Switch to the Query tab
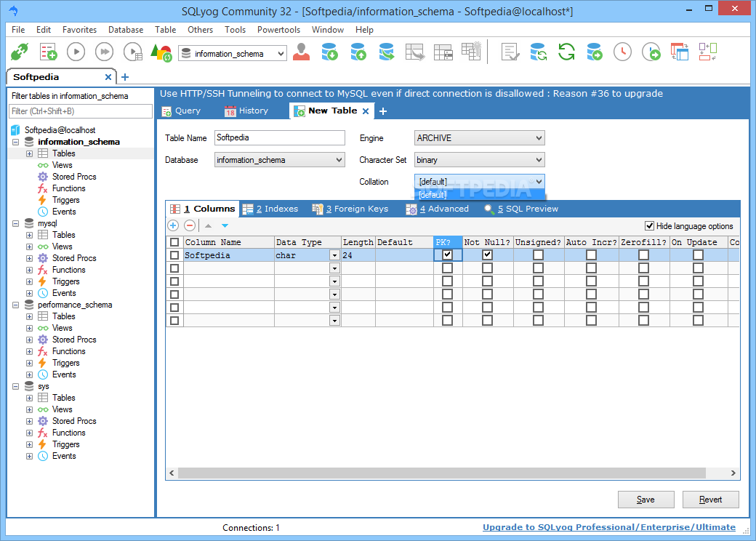 (x=181, y=111)
